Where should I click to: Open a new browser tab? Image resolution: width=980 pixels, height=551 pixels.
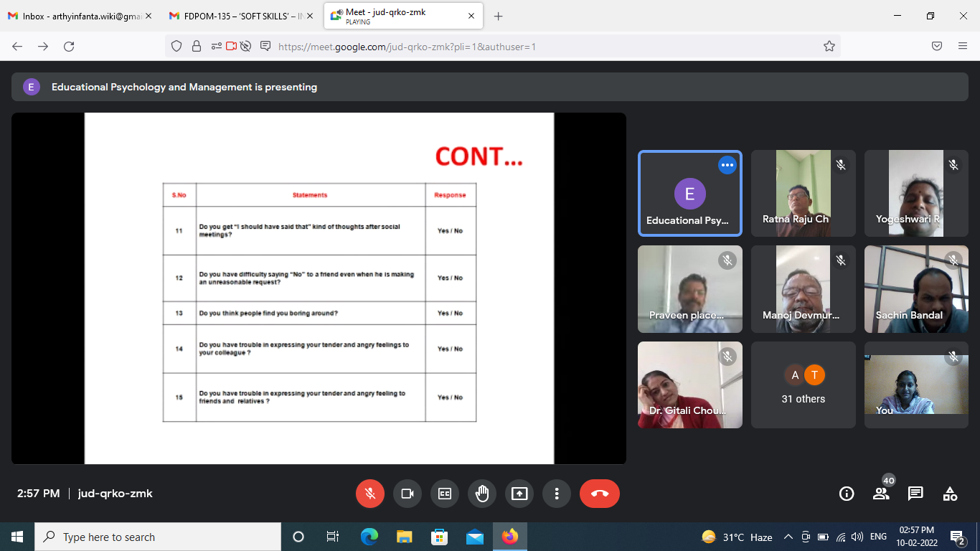pos(499,16)
